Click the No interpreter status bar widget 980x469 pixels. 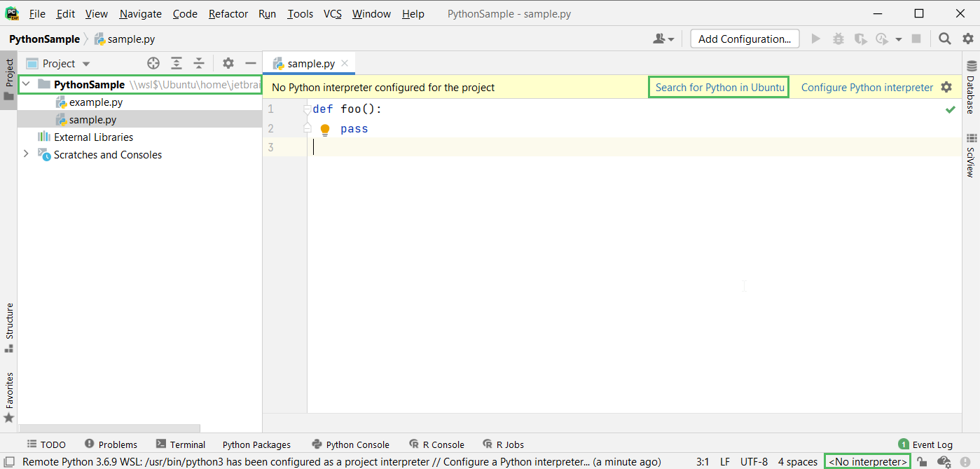(867, 461)
